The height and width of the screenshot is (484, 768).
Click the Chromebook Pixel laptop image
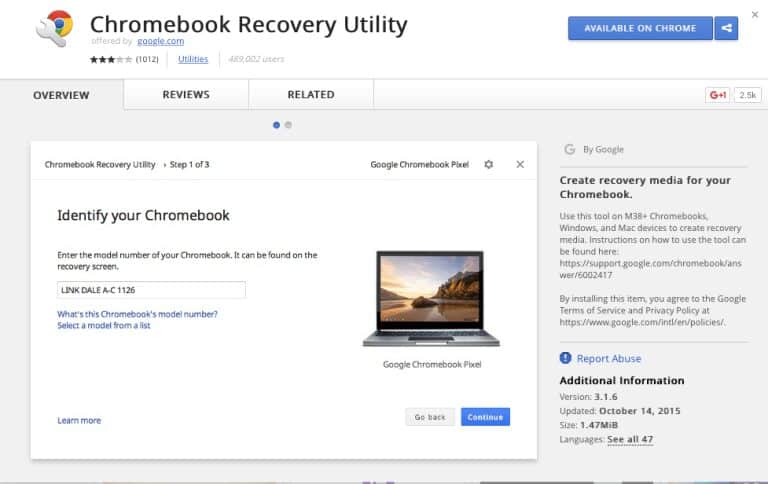pyautogui.click(x=431, y=299)
